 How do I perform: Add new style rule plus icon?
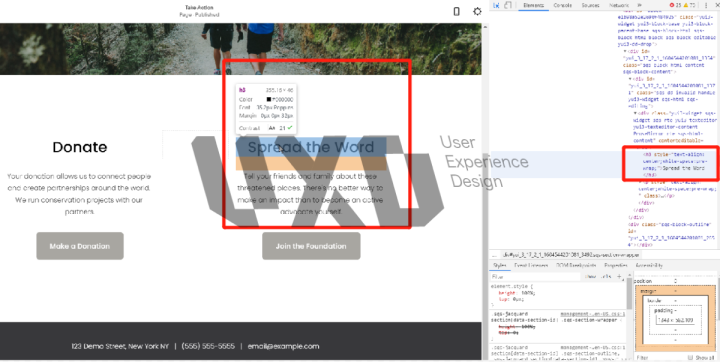pos(619,277)
